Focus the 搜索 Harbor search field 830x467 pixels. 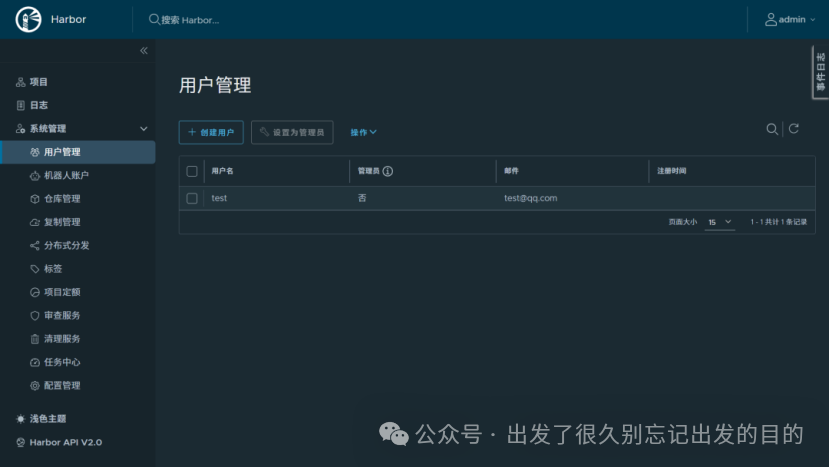click(191, 20)
